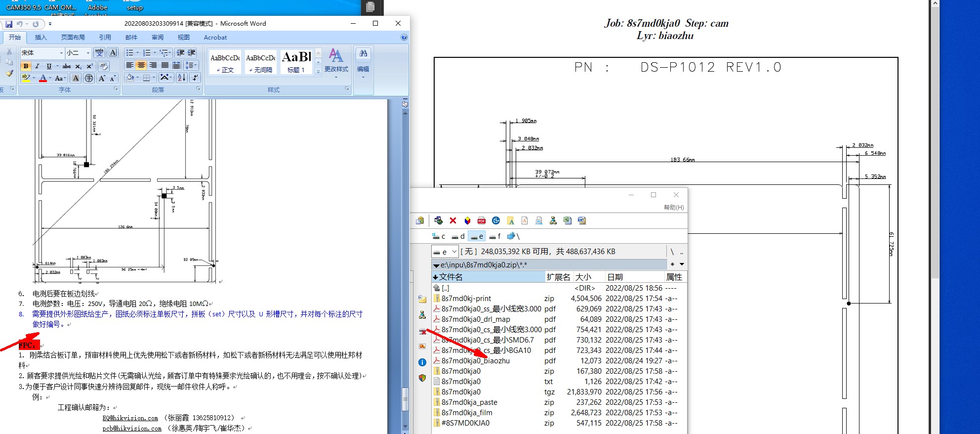
Task: Click the Increase Indent icon
Action: click(x=192, y=52)
